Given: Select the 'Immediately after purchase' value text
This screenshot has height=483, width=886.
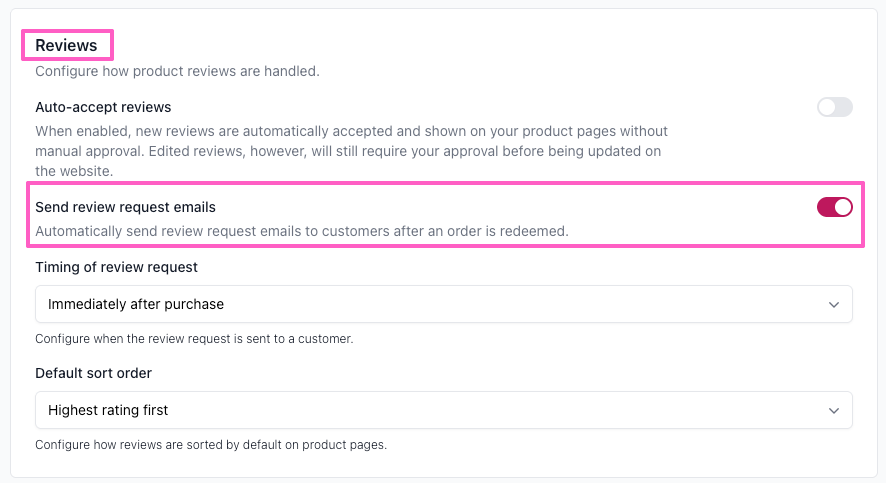Looking at the screenshot, I should 136,304.
